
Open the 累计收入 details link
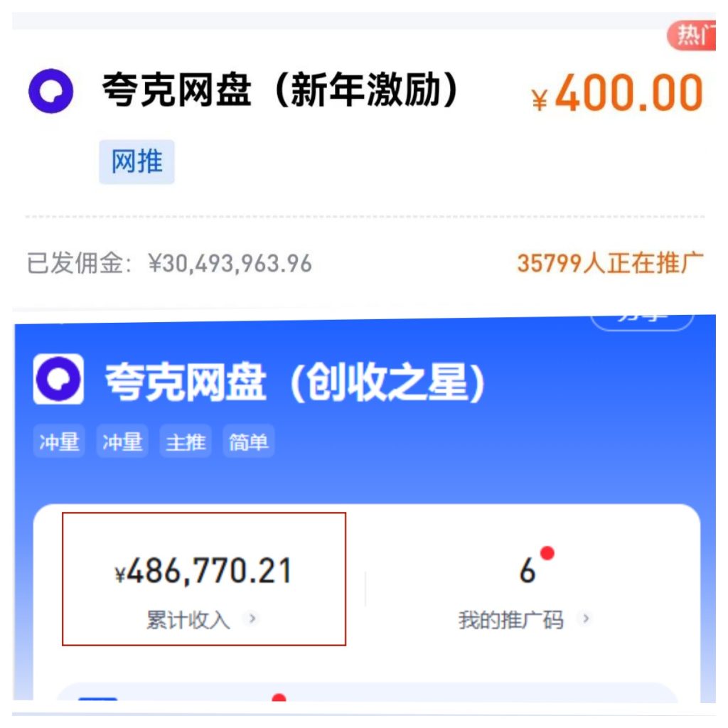(188, 620)
